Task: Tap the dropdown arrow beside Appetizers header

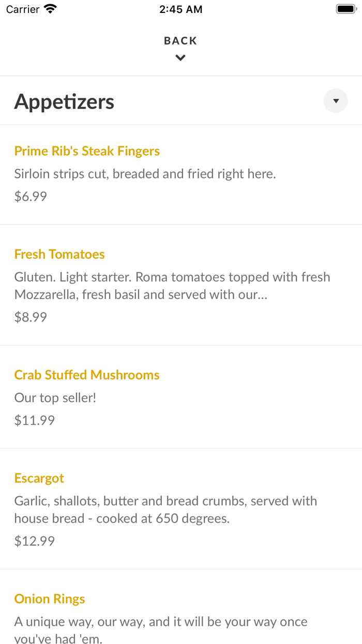Action: (335, 100)
